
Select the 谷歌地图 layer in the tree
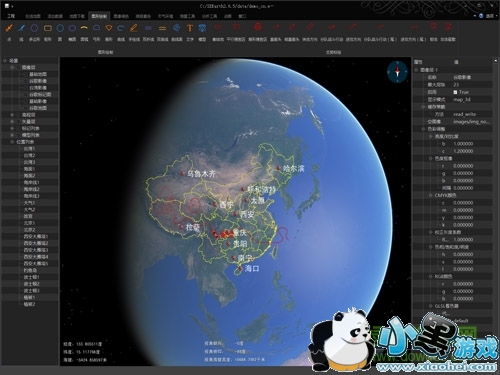pos(38,108)
